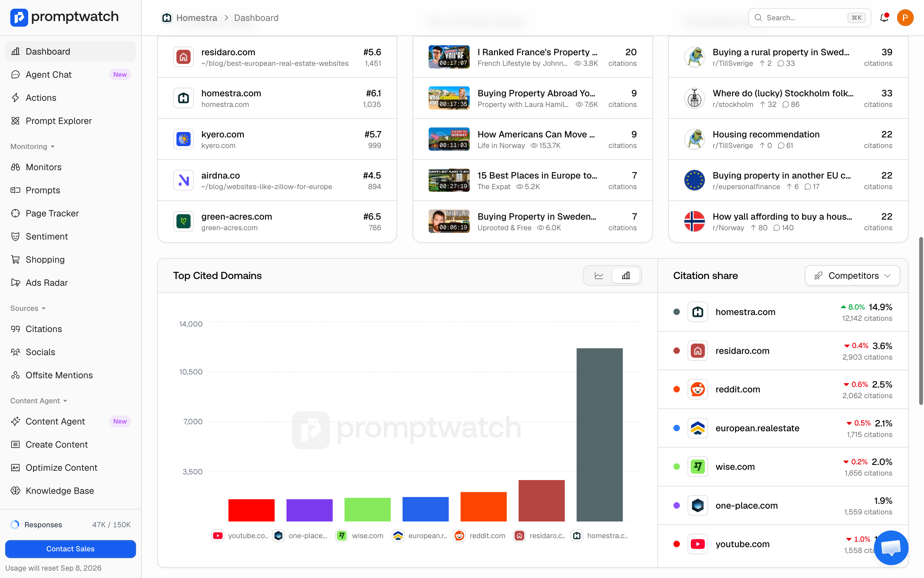Open 'Buying Property in Sweden' video
This screenshot has height=578, width=924.
(533, 222)
